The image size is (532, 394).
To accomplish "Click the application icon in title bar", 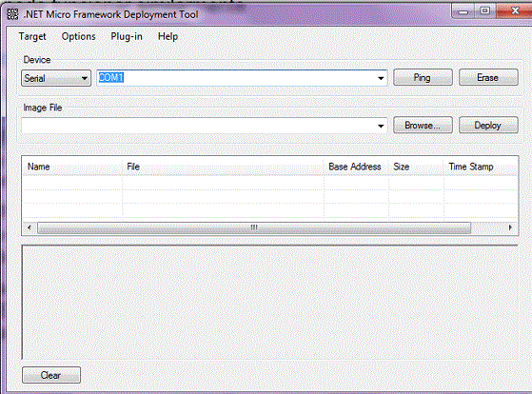I will 13,14.
